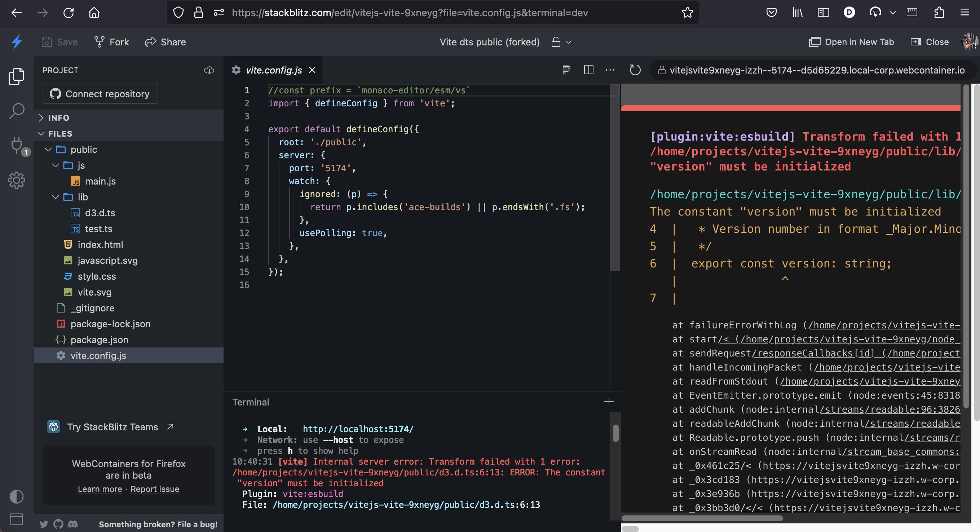Toggle the bottom panel visibility icon

(17, 519)
